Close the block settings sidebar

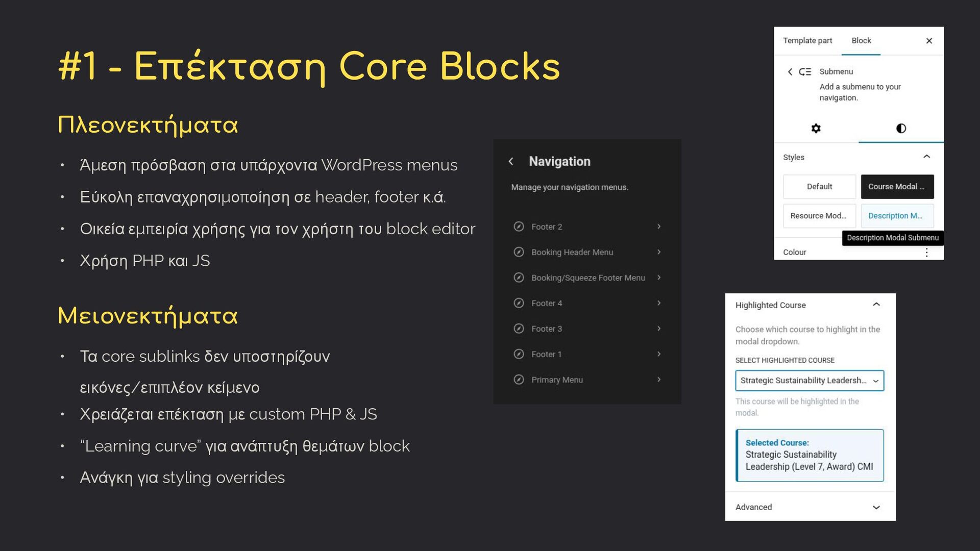[929, 41]
